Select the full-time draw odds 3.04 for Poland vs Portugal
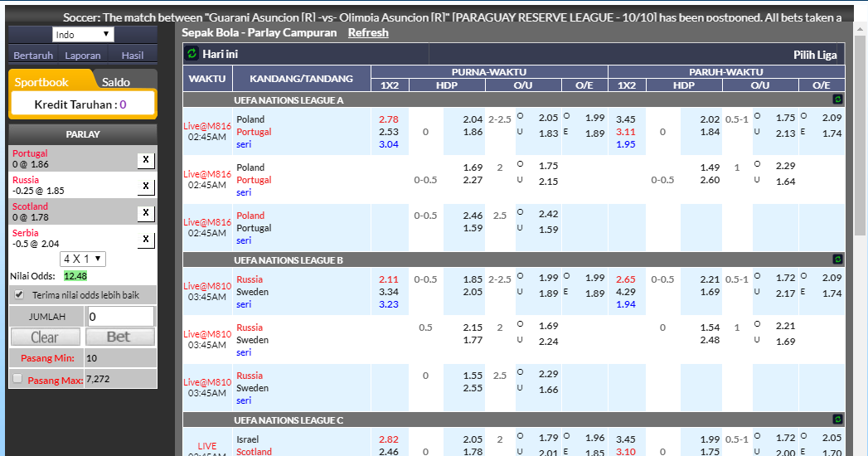The image size is (868, 456). [x=389, y=144]
